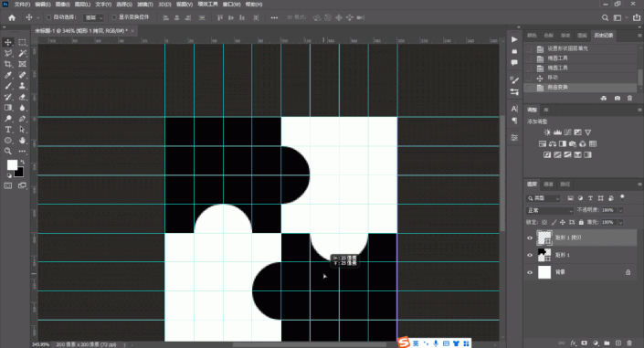Add layer mask at Layers panel bottom

pos(585,343)
